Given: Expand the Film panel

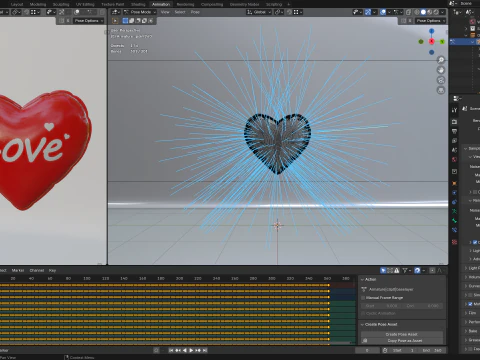Looking at the screenshot, I should click(470, 313).
